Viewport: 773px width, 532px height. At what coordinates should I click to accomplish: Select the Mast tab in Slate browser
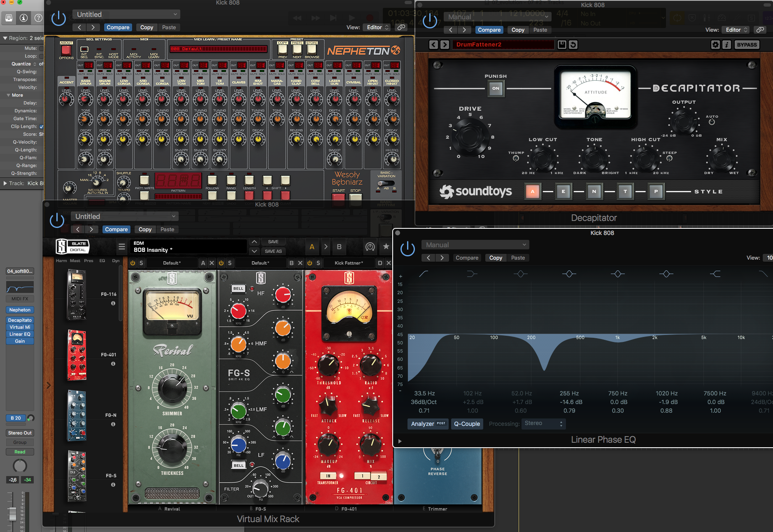click(75, 260)
